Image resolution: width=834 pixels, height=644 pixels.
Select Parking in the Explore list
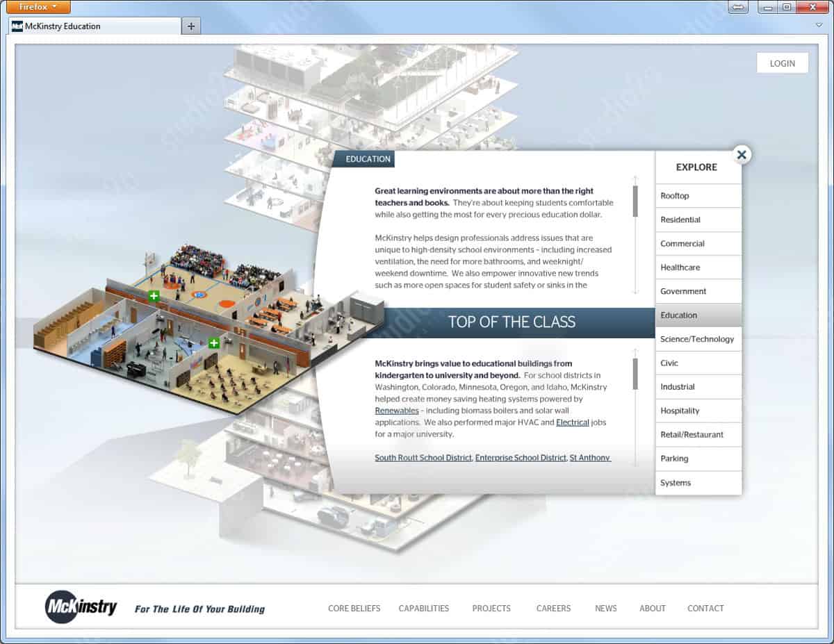click(x=698, y=459)
